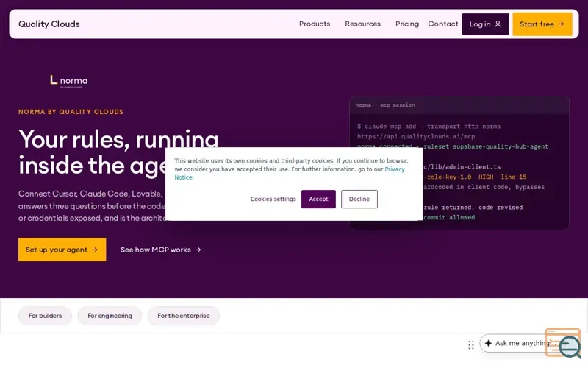Image resolution: width=588 pixels, height=368 pixels.
Task: Decline the cookies
Action: click(x=359, y=199)
